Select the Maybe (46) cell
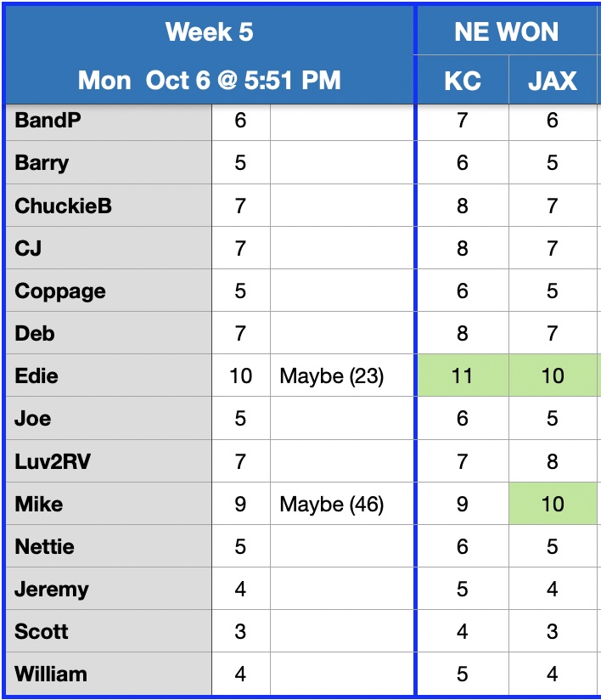Viewport: 601px width, 700px height. 332,504
